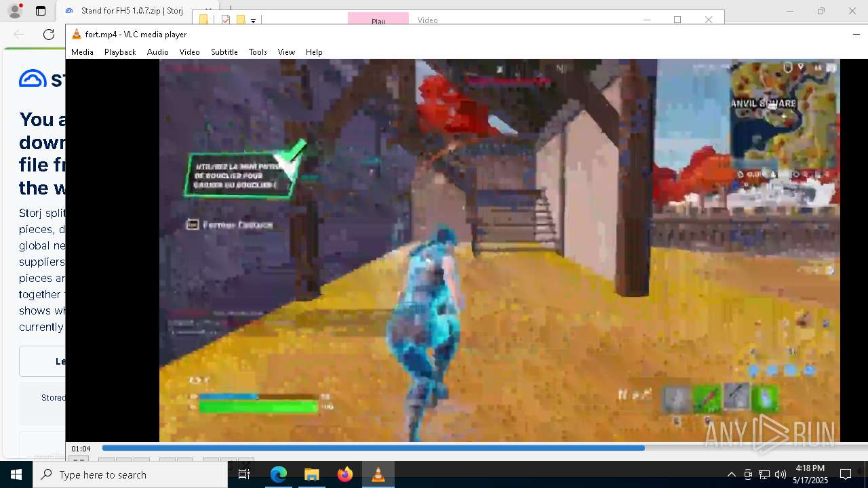Click the VLC taskbar icon
868x488 pixels.
(378, 474)
